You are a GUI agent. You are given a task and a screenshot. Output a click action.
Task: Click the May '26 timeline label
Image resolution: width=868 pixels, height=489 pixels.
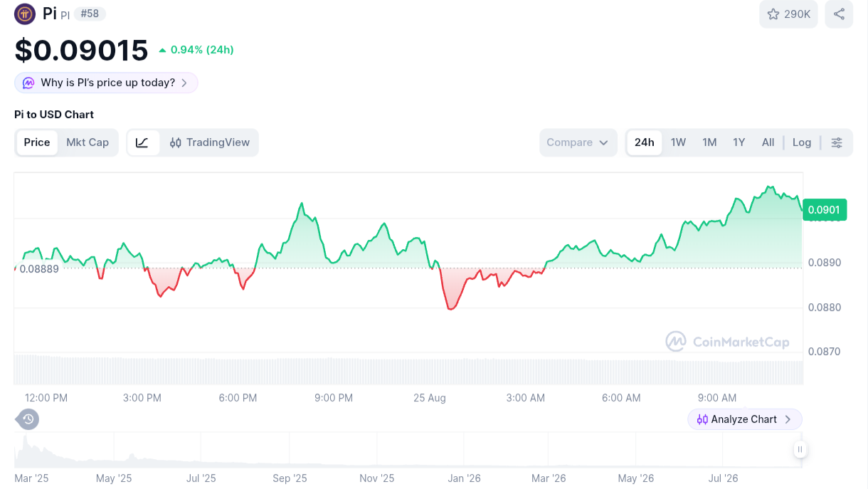[636, 478]
